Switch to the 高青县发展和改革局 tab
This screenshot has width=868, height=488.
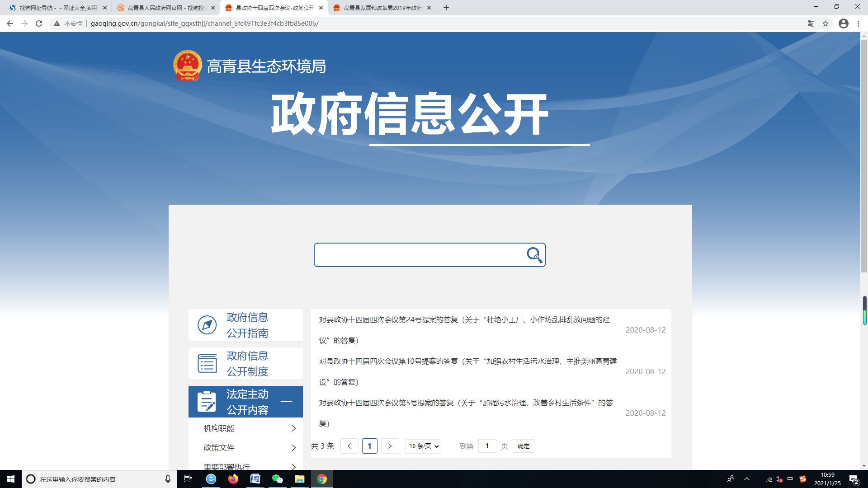[382, 8]
